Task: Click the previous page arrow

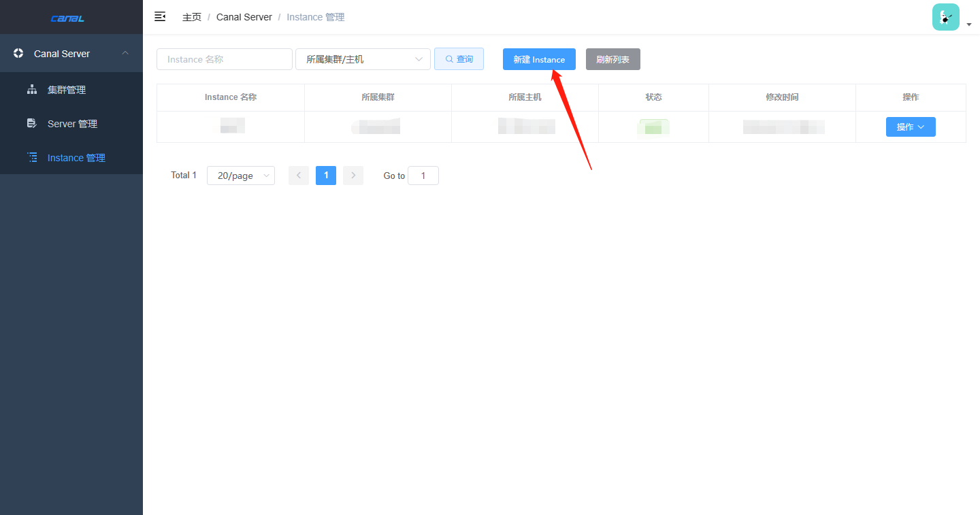Action: (x=299, y=176)
